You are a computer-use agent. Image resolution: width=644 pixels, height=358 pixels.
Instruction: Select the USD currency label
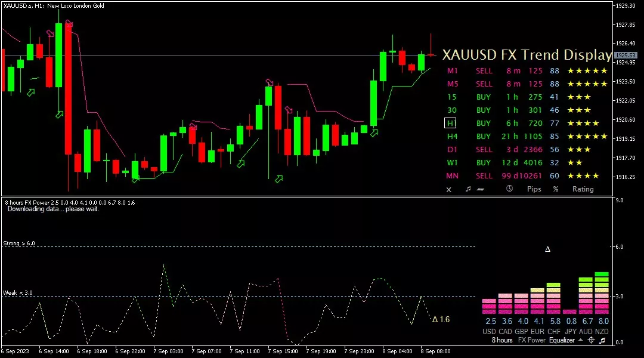[489, 332]
